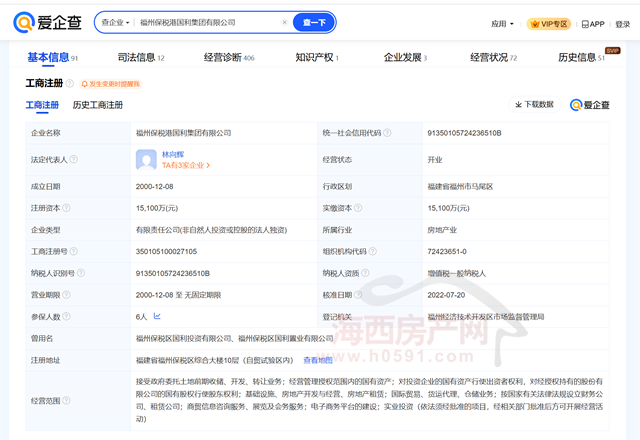Click the 查一下 search button

coord(314,22)
